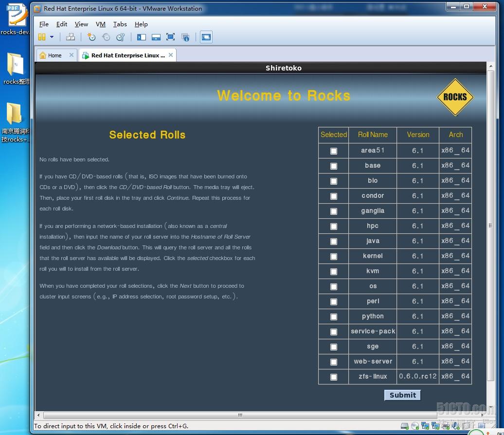Open the File menu

[44, 24]
